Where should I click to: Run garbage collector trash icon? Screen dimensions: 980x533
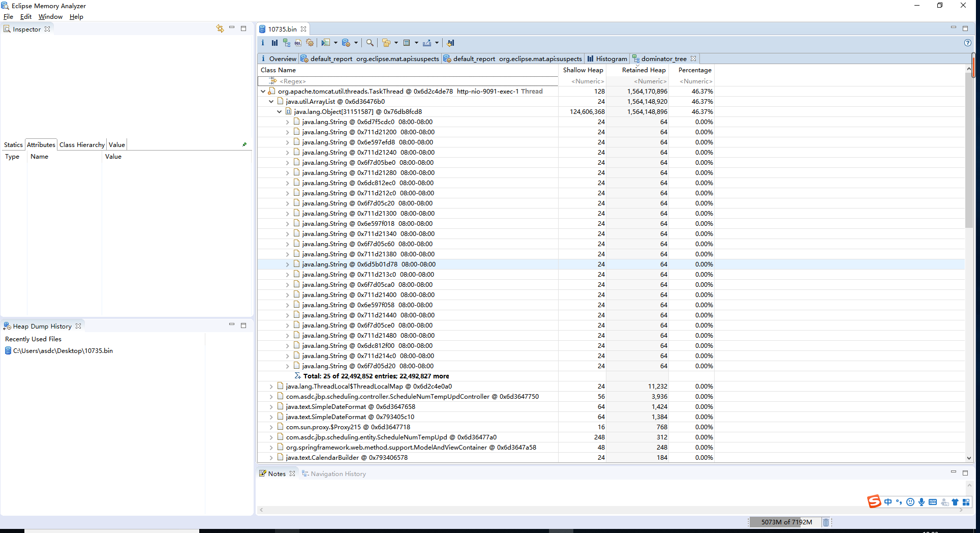(826, 522)
